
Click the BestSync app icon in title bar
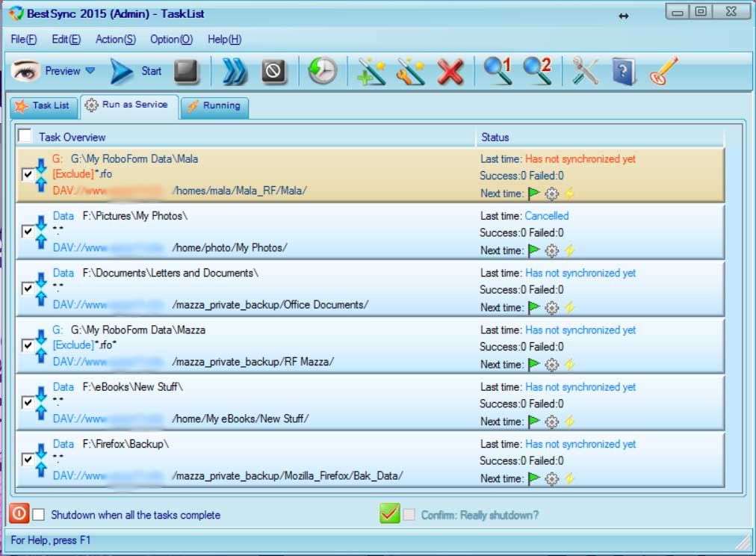click(16, 13)
